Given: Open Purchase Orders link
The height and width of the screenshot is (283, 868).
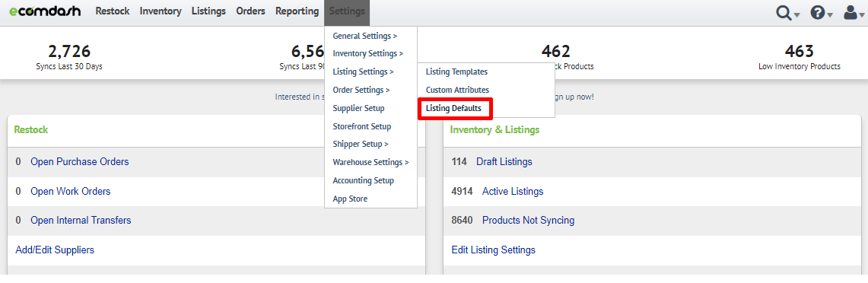Looking at the screenshot, I should [79, 162].
